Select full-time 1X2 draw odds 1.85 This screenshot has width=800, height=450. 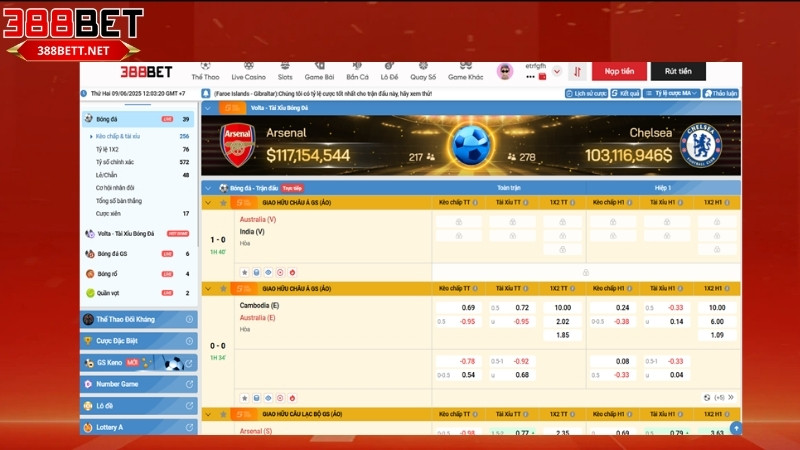(x=562, y=335)
